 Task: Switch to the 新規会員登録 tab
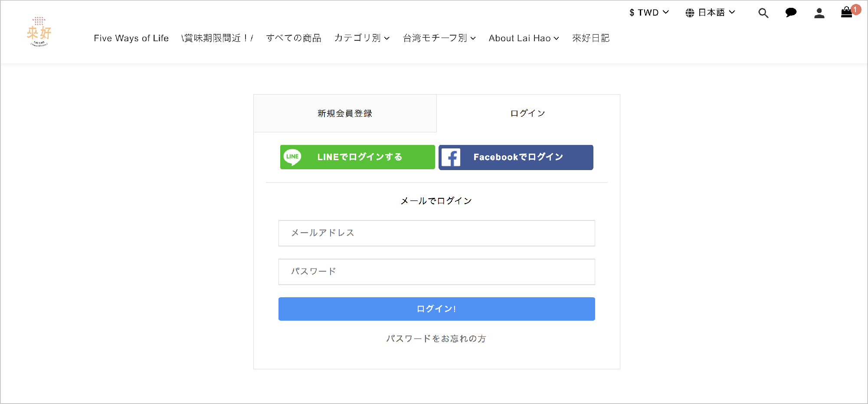pyautogui.click(x=345, y=113)
